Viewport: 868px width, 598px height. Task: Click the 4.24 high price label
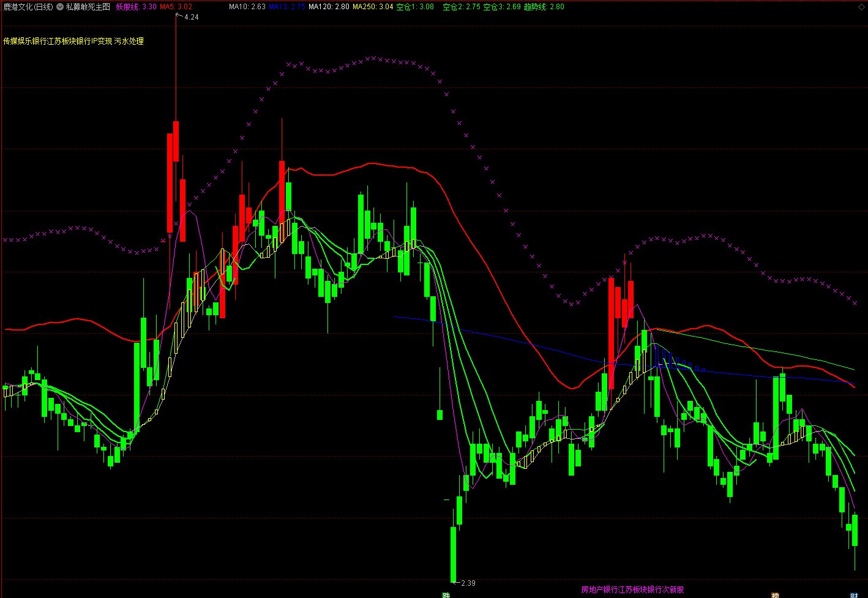tap(192, 17)
